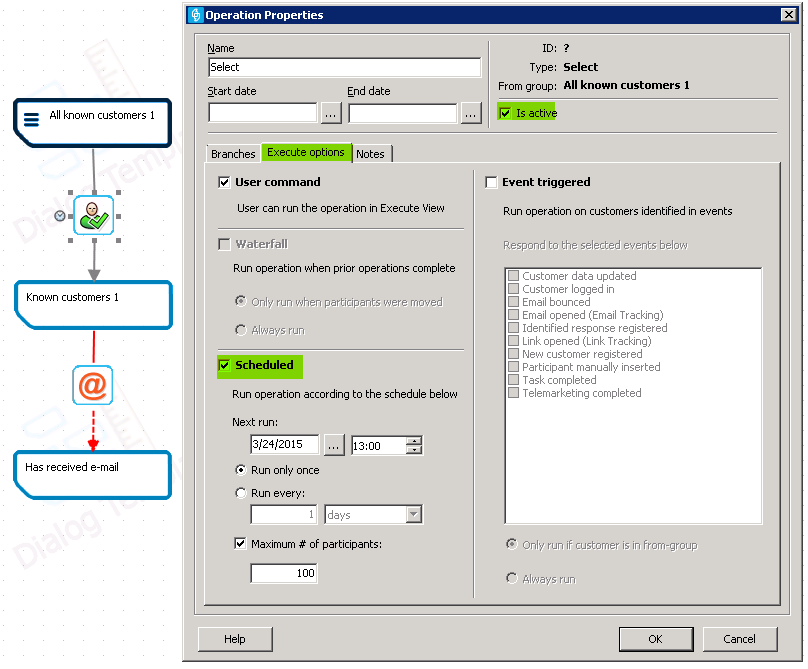This screenshot has height=669, width=808.
Task: Select Always run under Waterfall
Action: point(241,330)
